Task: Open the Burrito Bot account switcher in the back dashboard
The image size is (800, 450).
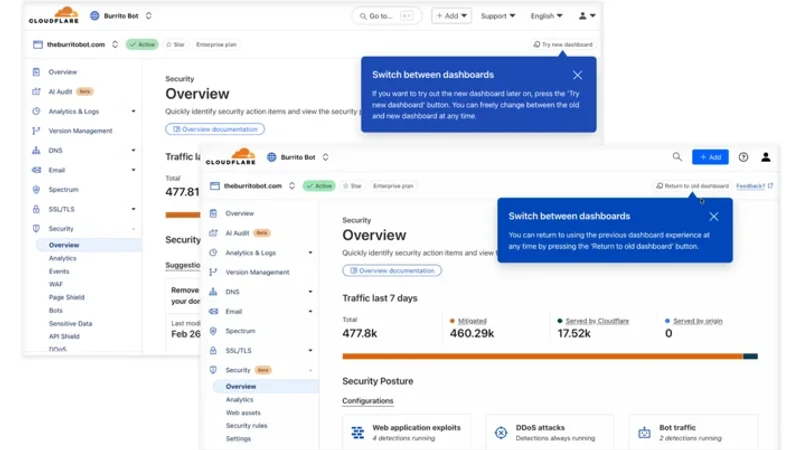Action: [121, 16]
